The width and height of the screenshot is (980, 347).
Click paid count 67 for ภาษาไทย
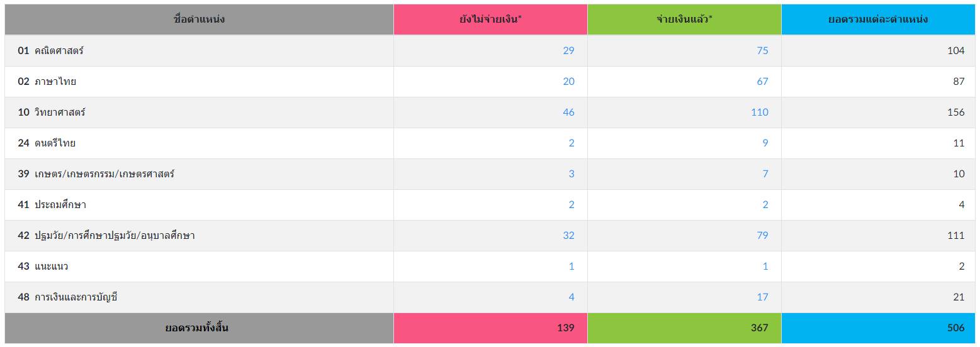point(762,81)
